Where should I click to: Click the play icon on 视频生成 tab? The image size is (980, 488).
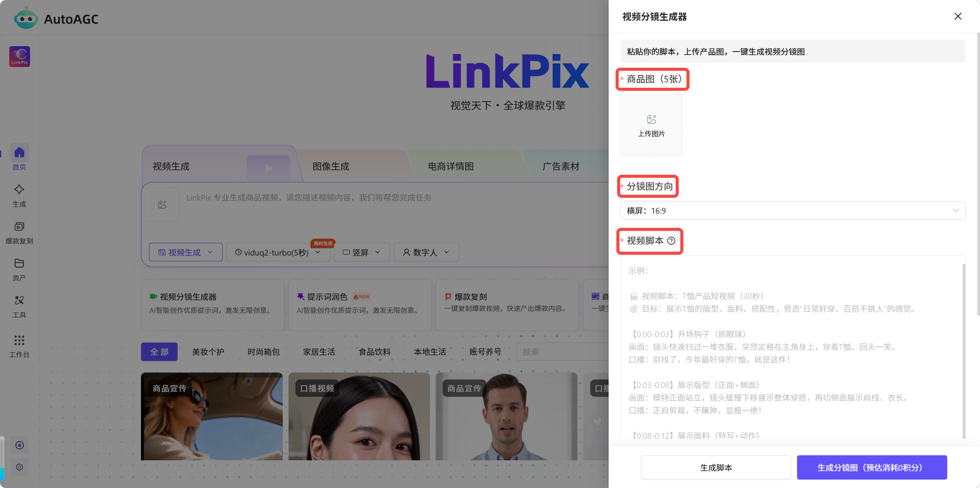click(268, 168)
